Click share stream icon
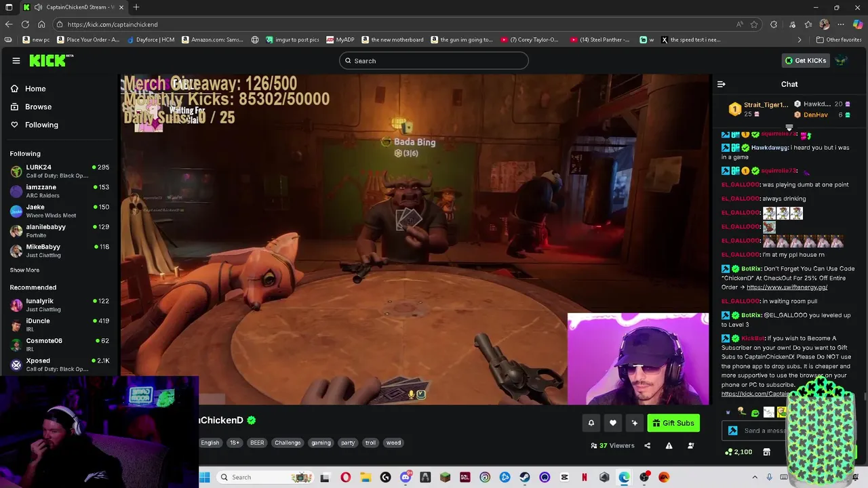Viewport: 868px width, 488px height. [x=647, y=445]
